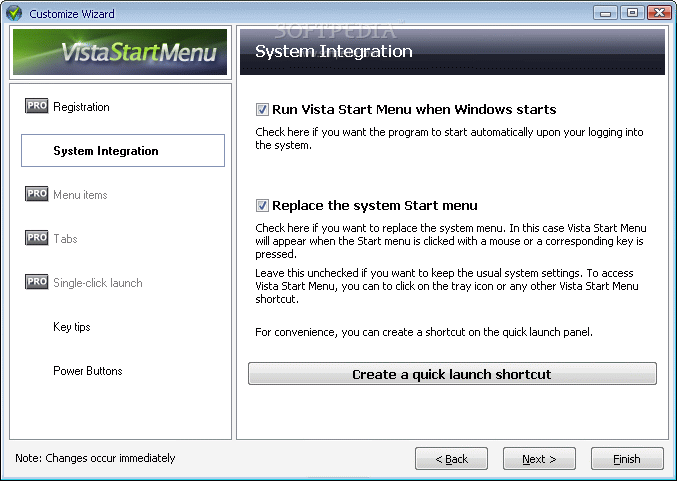Click description 'Check here if you want the program to start'
The width and height of the screenshot is (677, 481).
(x=449, y=138)
